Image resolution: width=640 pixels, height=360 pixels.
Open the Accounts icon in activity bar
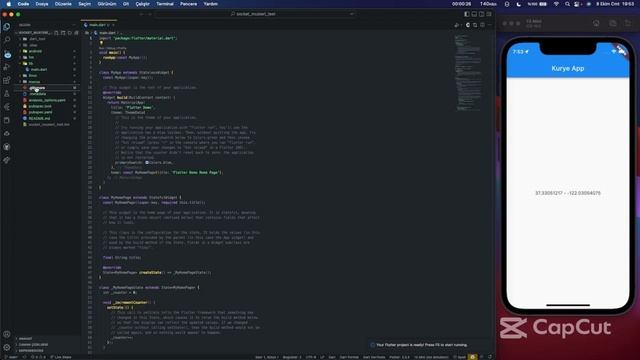pos(7,334)
